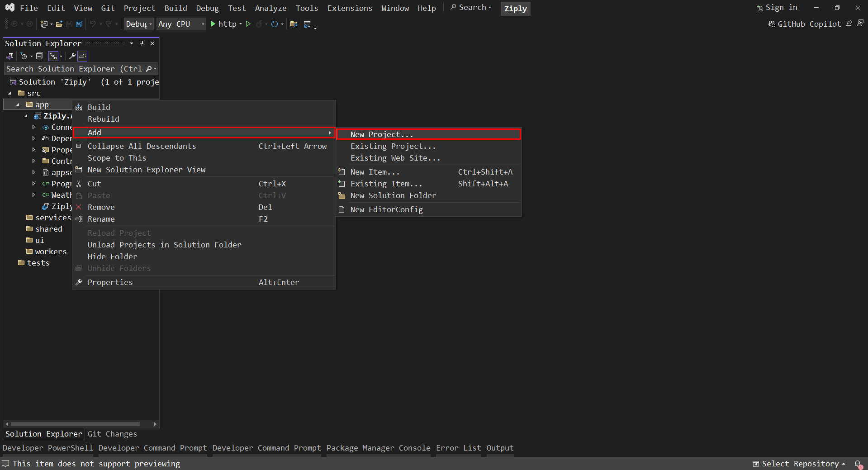The image size is (868, 470).
Task: Click the toolbar overflow options arrow
Action: (315, 27)
